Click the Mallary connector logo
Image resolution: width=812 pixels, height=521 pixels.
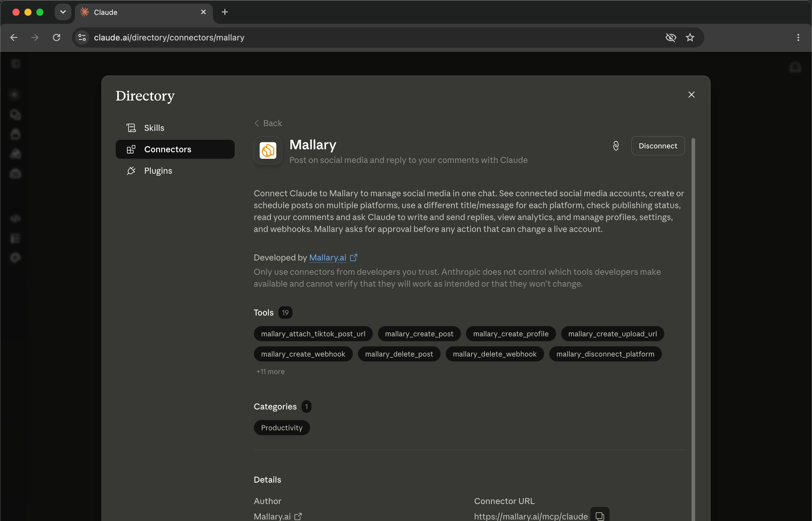click(268, 150)
